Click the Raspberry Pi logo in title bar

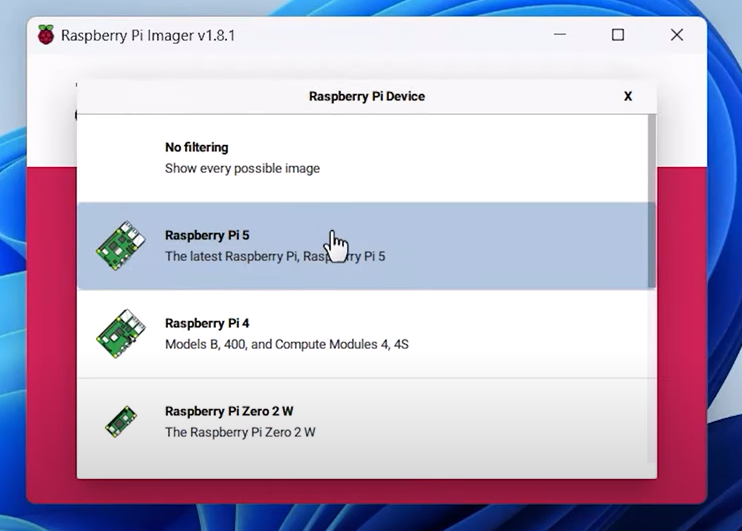(46, 35)
